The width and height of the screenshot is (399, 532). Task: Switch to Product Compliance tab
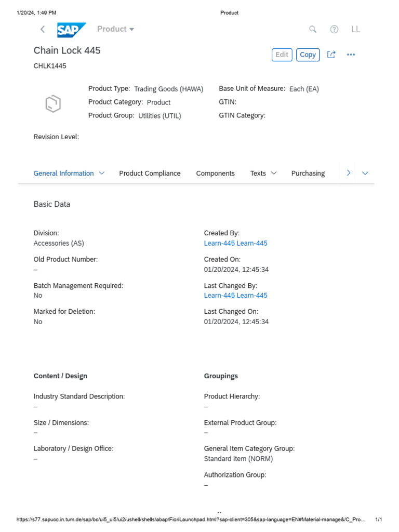(150, 174)
